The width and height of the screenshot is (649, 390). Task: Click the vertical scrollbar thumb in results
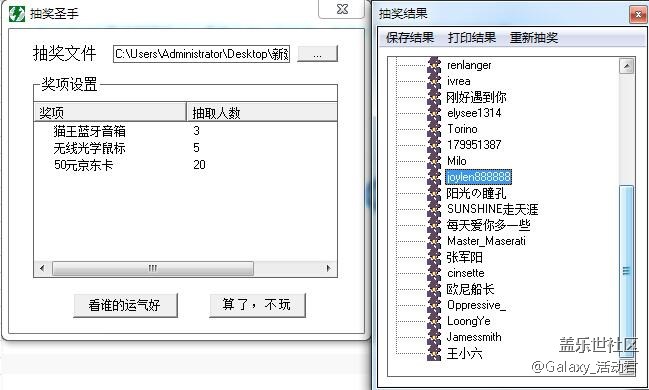click(627, 271)
